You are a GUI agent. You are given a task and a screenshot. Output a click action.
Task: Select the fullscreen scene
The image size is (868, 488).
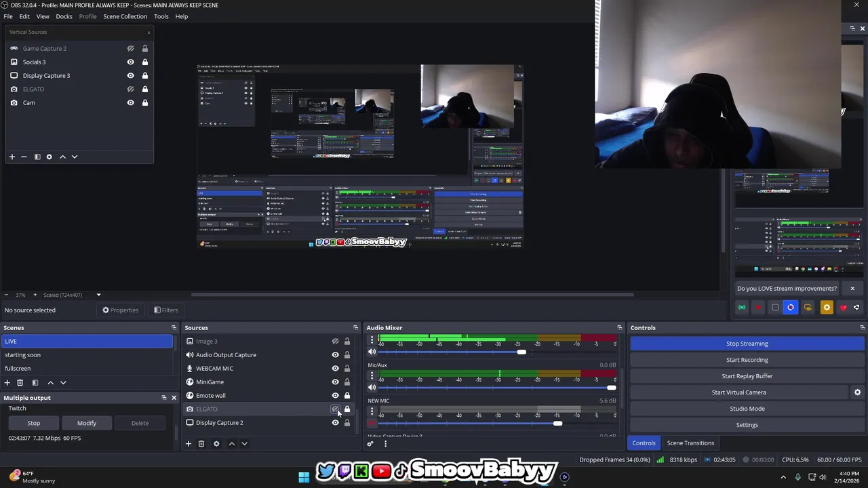click(x=87, y=368)
